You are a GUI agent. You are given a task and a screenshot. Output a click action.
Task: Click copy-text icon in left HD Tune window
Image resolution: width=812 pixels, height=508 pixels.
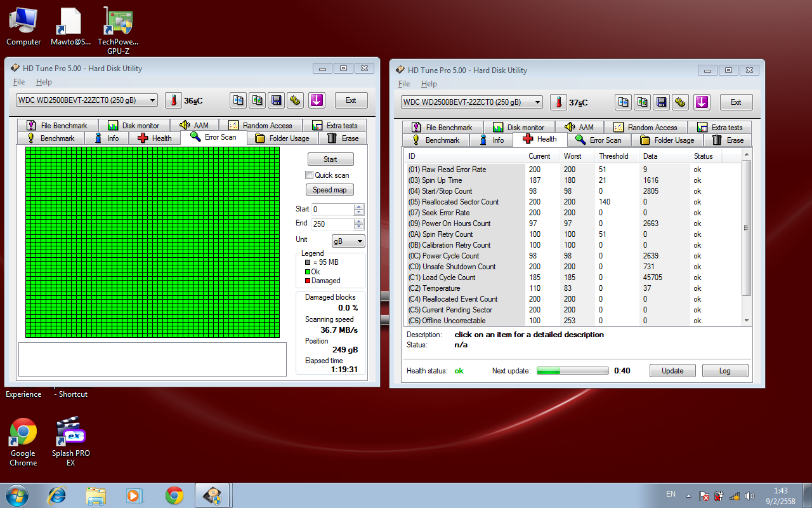point(238,100)
